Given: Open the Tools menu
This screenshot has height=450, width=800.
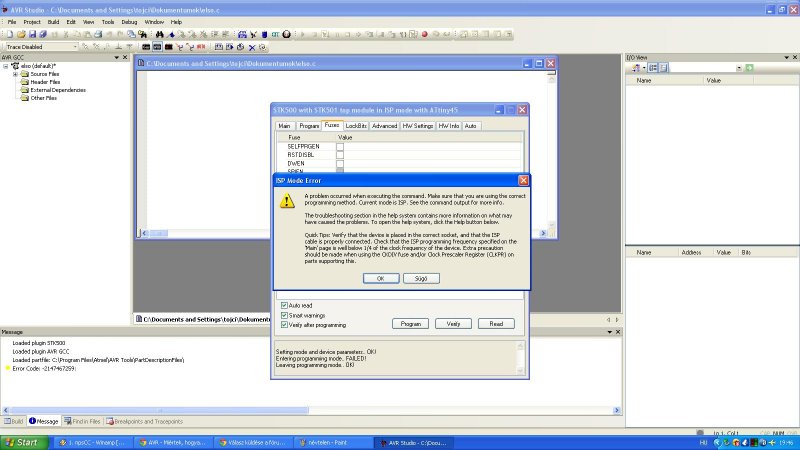Looking at the screenshot, I should 108,22.
